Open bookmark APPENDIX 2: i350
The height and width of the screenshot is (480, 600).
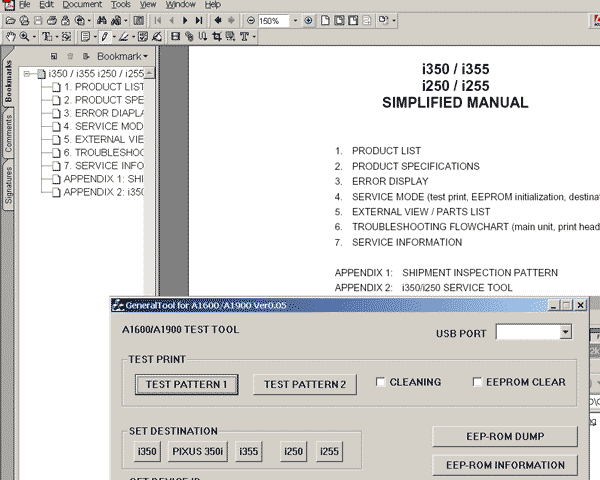[103, 192]
